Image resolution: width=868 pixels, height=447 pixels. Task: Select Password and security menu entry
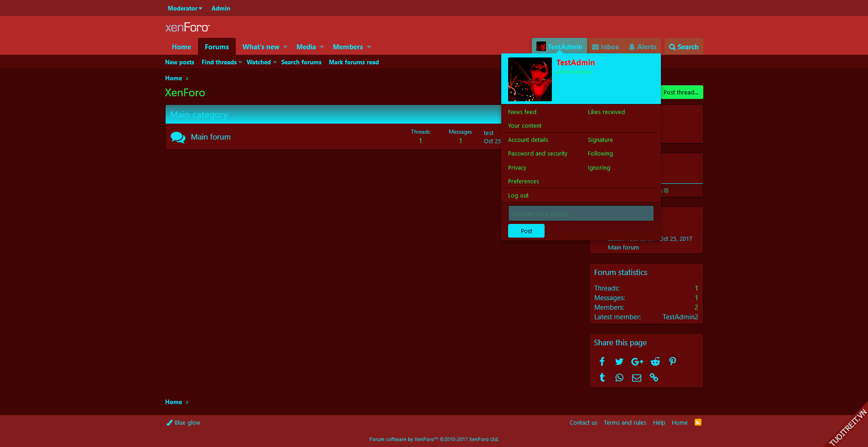pyautogui.click(x=537, y=154)
